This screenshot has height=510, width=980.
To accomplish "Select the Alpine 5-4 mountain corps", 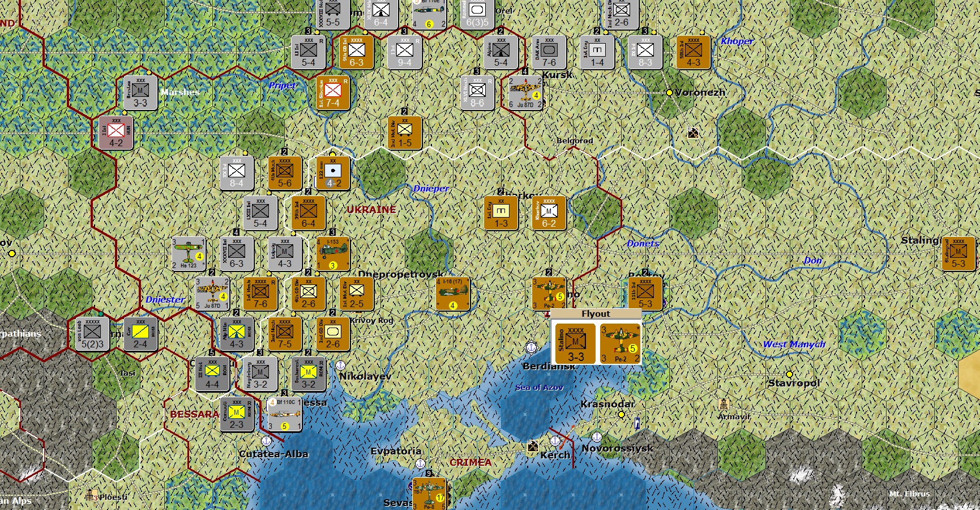I will pos(501,52).
